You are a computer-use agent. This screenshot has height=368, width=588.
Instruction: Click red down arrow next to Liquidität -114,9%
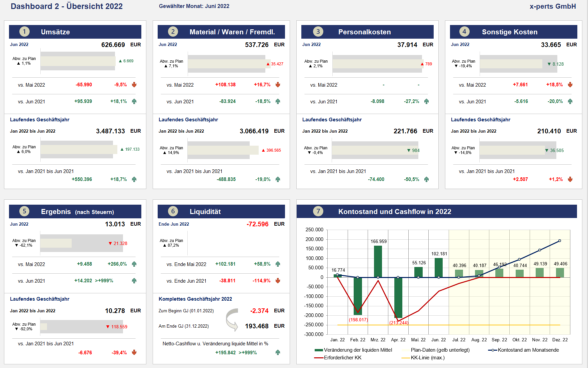[278, 281]
